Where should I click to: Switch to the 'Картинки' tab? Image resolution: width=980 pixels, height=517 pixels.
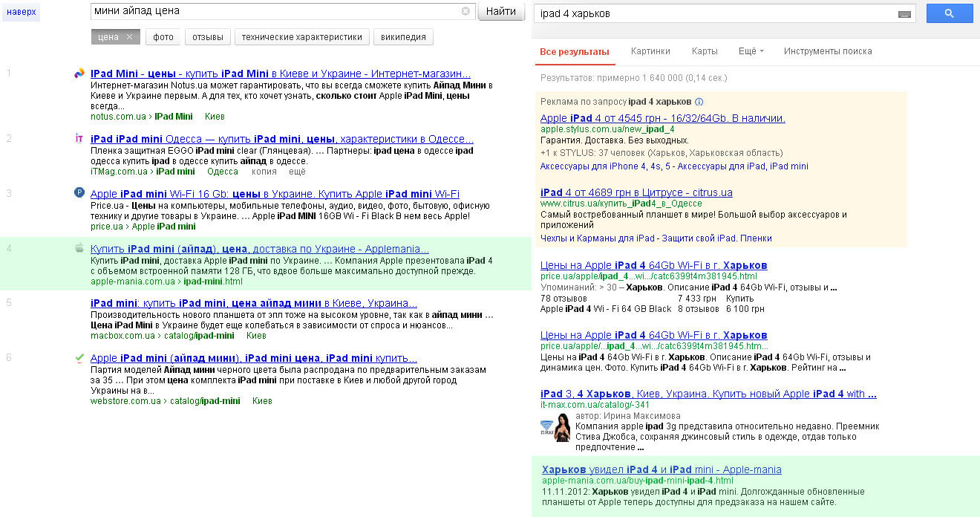[x=650, y=51]
